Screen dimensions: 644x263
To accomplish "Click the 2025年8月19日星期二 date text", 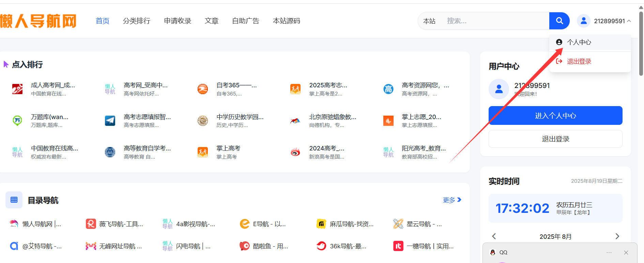I will [597, 181].
